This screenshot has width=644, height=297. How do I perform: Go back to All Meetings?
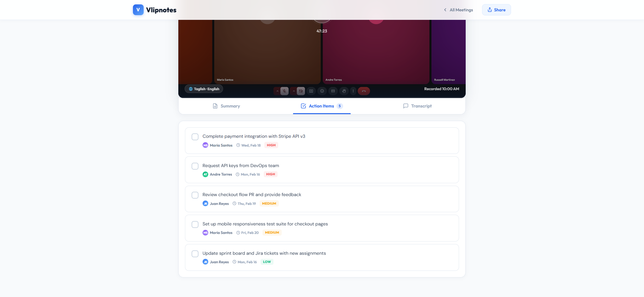click(x=458, y=10)
